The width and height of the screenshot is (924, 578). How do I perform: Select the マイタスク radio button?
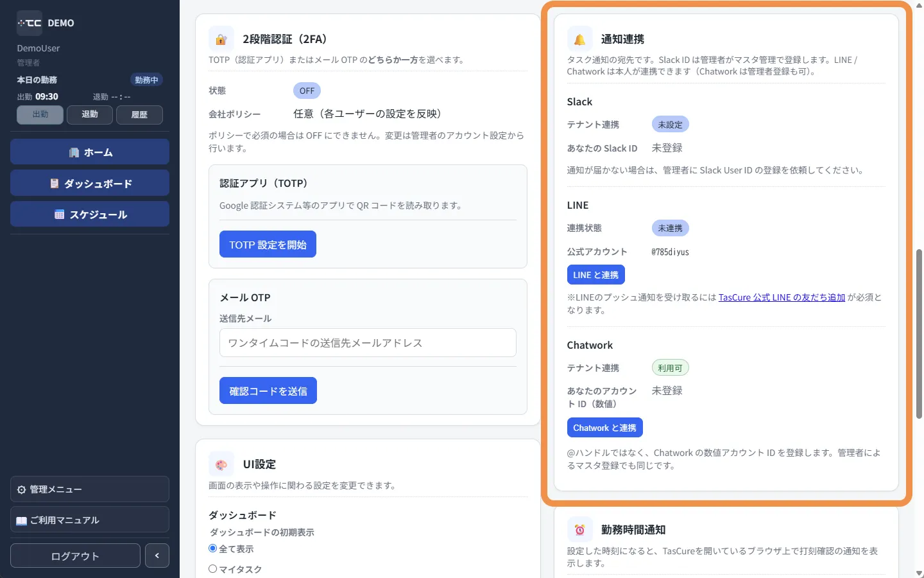tap(213, 569)
